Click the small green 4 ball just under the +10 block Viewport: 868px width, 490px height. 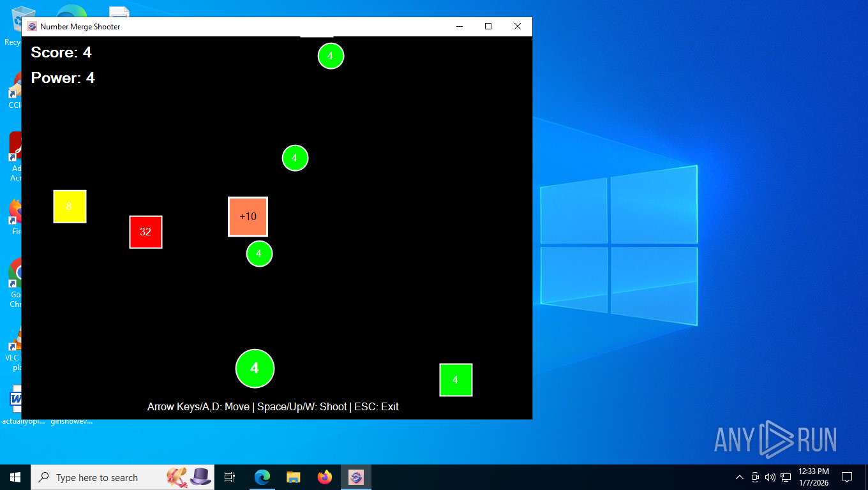click(x=259, y=253)
